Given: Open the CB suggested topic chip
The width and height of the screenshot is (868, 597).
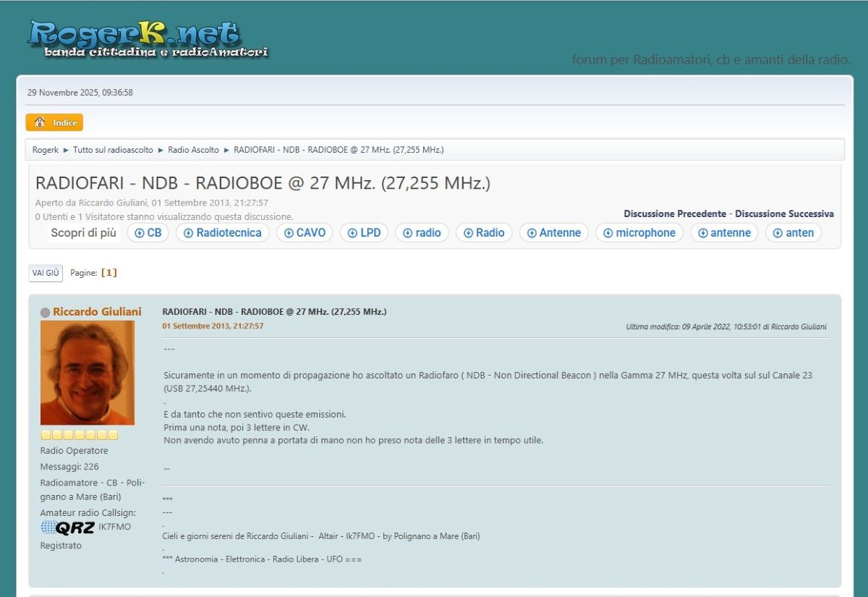Looking at the screenshot, I should point(148,232).
